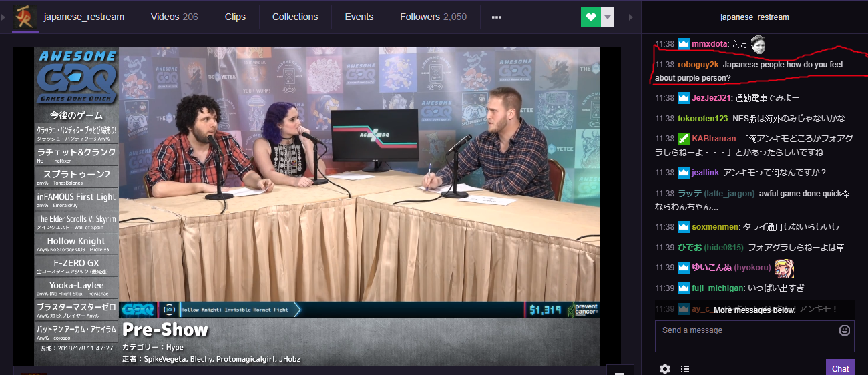Image resolution: width=868 pixels, height=375 pixels.
Task: Click the crown badge beside soxmenmen
Action: (x=684, y=227)
